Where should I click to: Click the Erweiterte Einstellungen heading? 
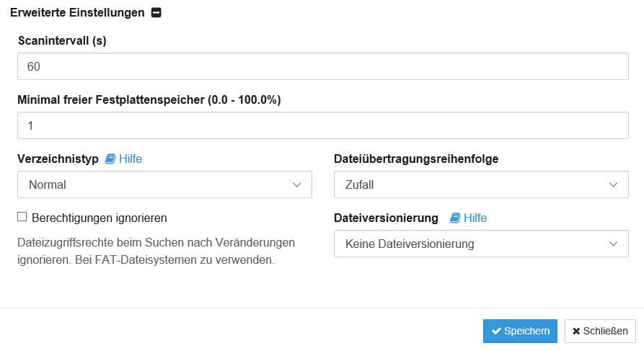[77, 13]
